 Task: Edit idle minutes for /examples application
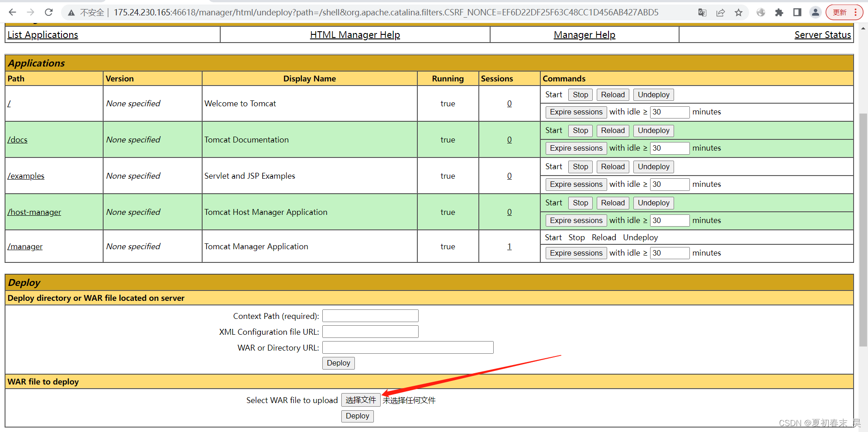pos(670,185)
